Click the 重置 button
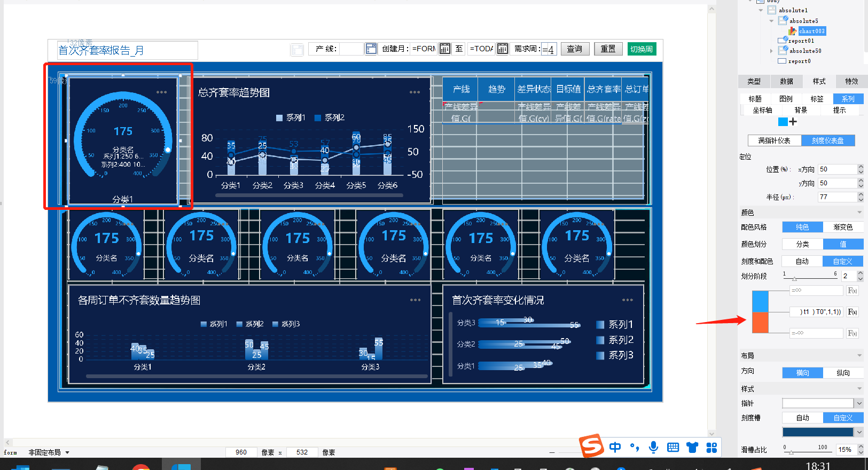Image resolution: width=868 pixels, height=470 pixels. click(608, 49)
